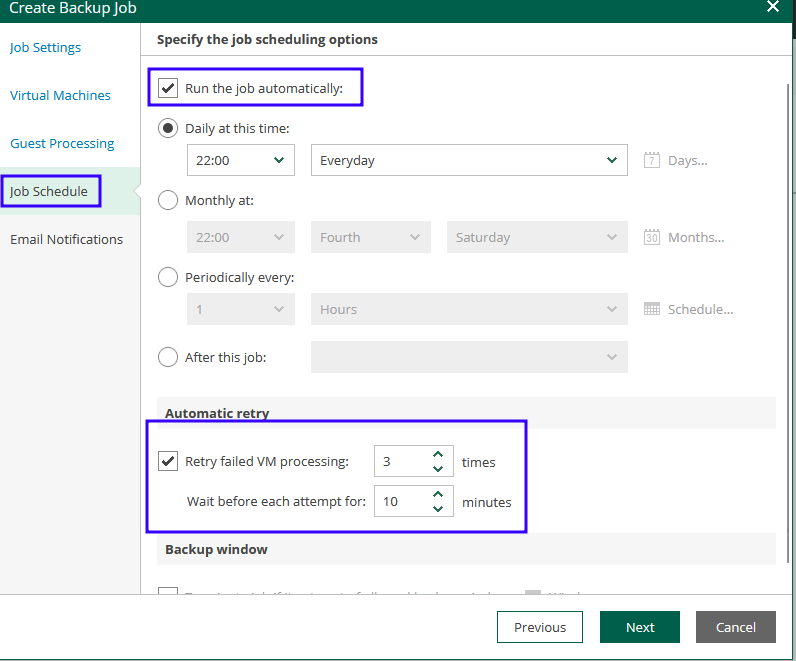Click the 'Specify the job scheduling options' heading
Screen dimensions: 796x661
pos(267,40)
